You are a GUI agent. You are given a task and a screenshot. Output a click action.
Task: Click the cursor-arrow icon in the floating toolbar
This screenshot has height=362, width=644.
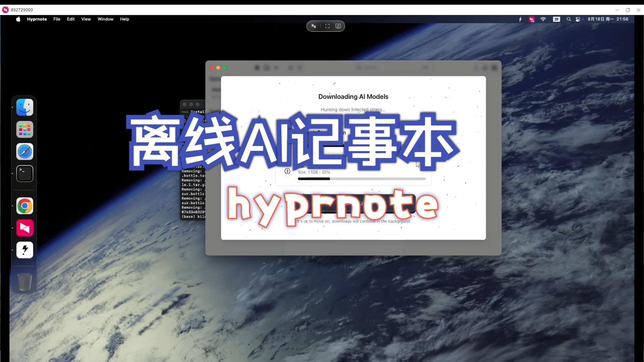314,26
